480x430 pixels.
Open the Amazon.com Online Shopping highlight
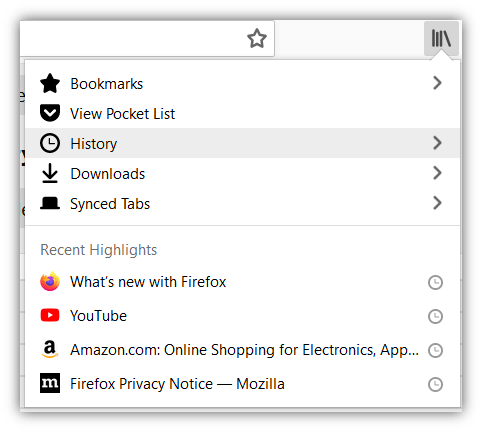[242, 350]
